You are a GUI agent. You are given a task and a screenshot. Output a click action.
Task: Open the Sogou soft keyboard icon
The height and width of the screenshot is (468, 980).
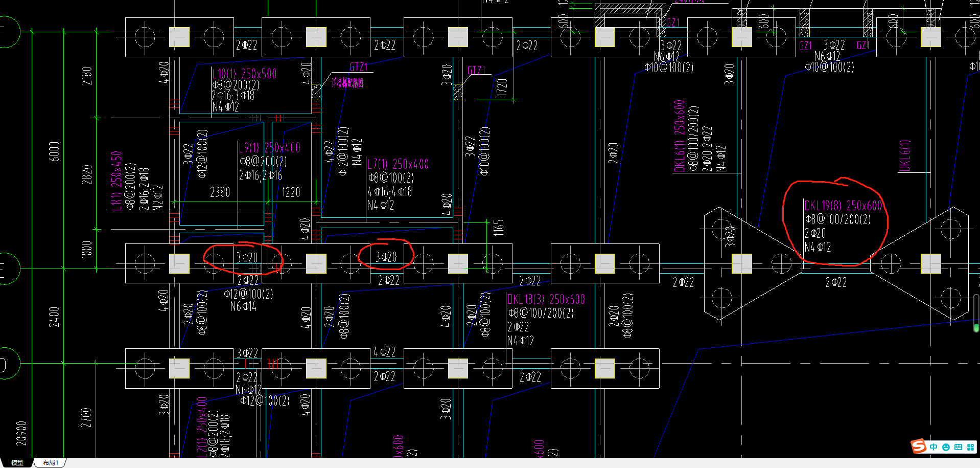[x=958, y=447]
